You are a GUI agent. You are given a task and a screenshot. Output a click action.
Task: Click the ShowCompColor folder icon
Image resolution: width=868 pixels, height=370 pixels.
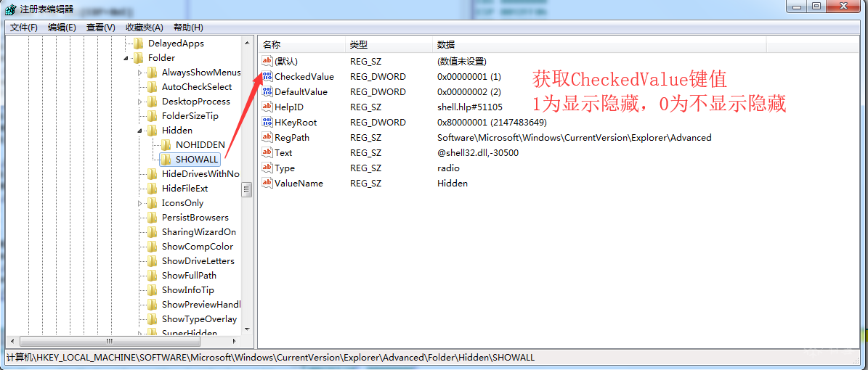pyautogui.click(x=153, y=246)
